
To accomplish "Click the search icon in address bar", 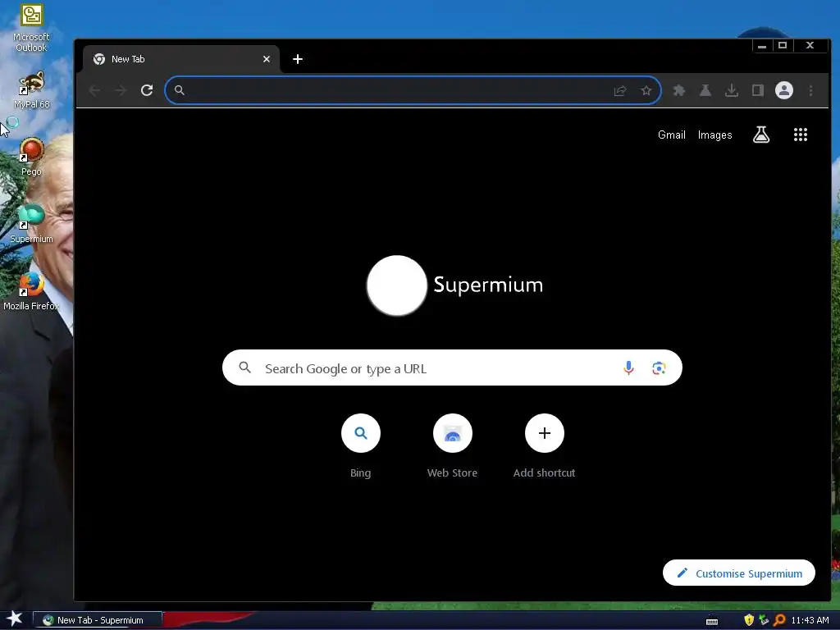I will coord(180,90).
